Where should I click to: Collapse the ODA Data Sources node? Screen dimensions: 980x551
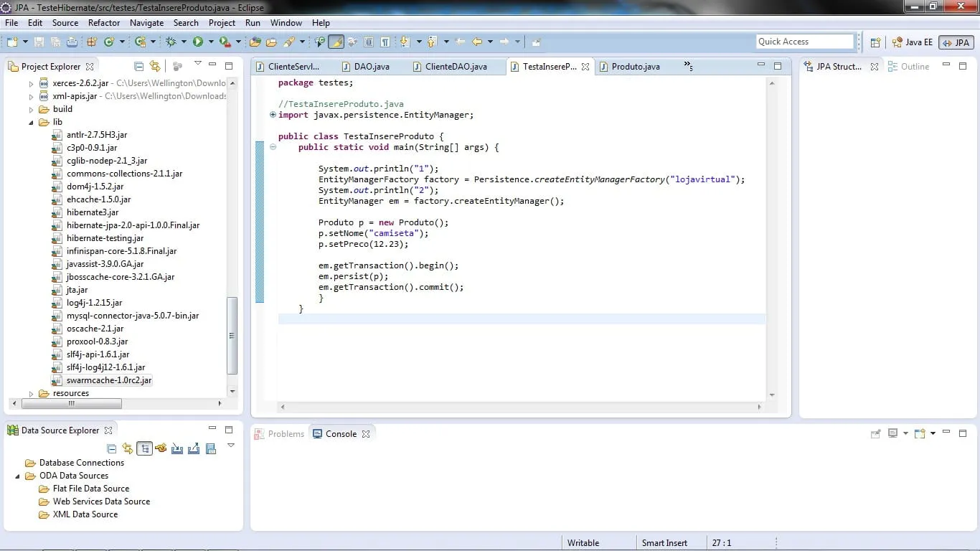pos(18,476)
